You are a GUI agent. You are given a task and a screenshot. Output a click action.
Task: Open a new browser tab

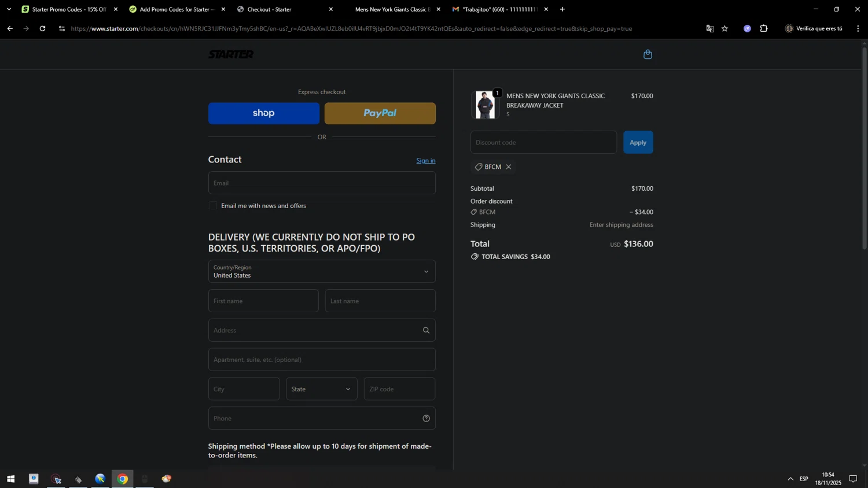562,9
